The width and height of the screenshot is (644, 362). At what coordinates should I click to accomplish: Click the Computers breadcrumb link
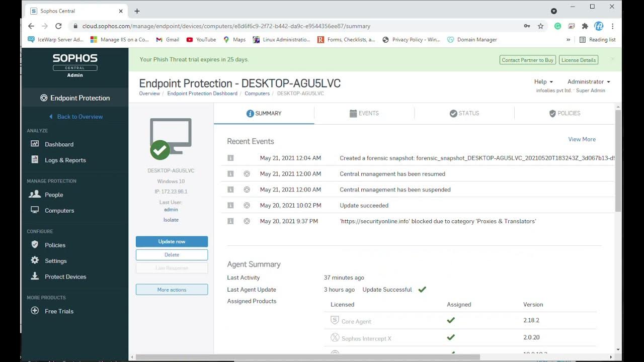pos(257,94)
